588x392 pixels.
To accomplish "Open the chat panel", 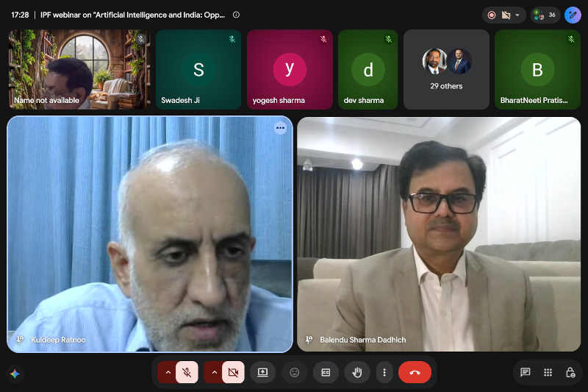I will pyautogui.click(x=525, y=372).
